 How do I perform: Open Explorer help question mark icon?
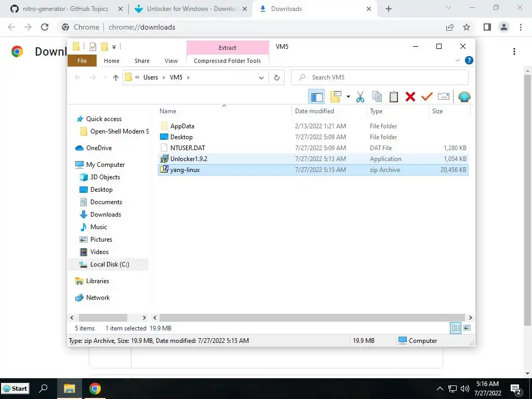pos(469,60)
